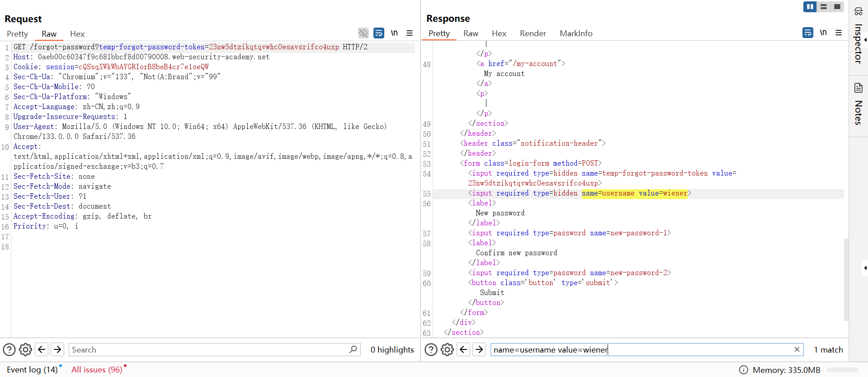The height and width of the screenshot is (377, 868).
Task: Open the All issues (96) list
Action: point(97,370)
